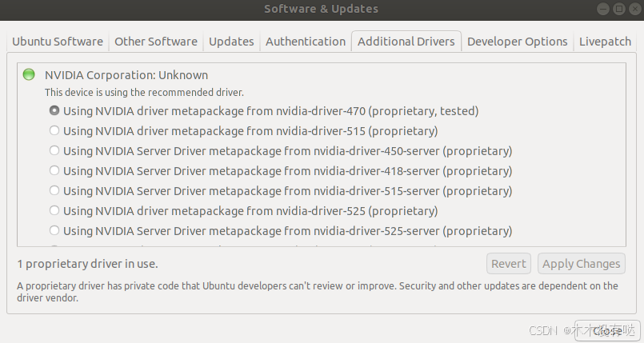Select the Additional Drivers tab

point(406,42)
